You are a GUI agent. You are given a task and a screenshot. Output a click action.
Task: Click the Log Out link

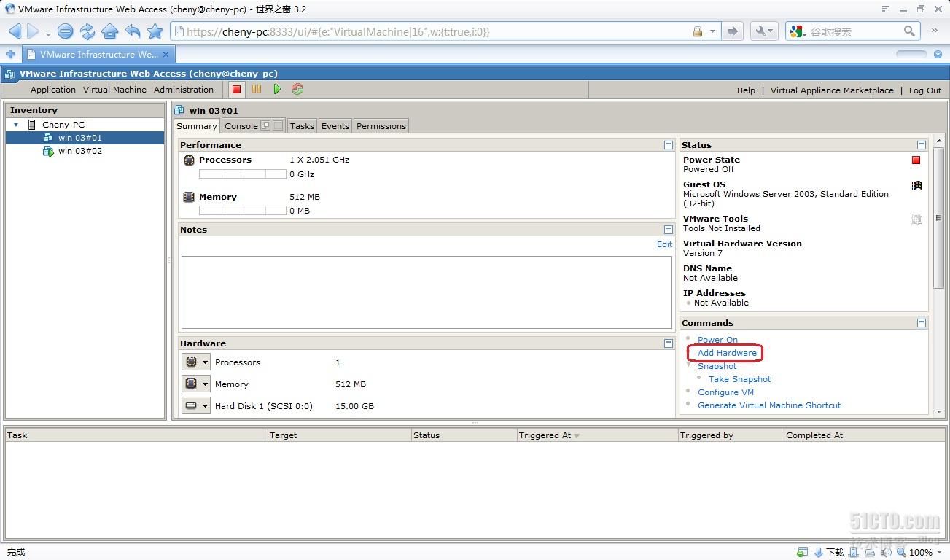click(x=925, y=90)
